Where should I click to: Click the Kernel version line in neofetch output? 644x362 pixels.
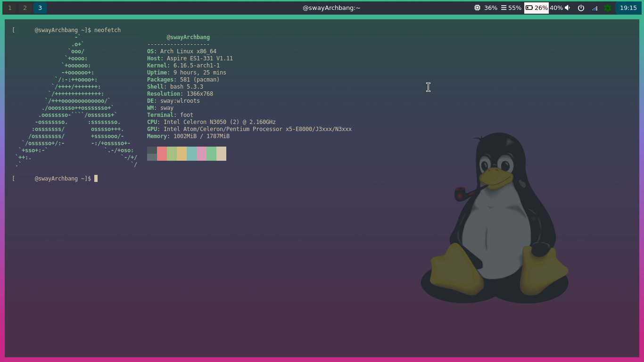click(x=183, y=66)
